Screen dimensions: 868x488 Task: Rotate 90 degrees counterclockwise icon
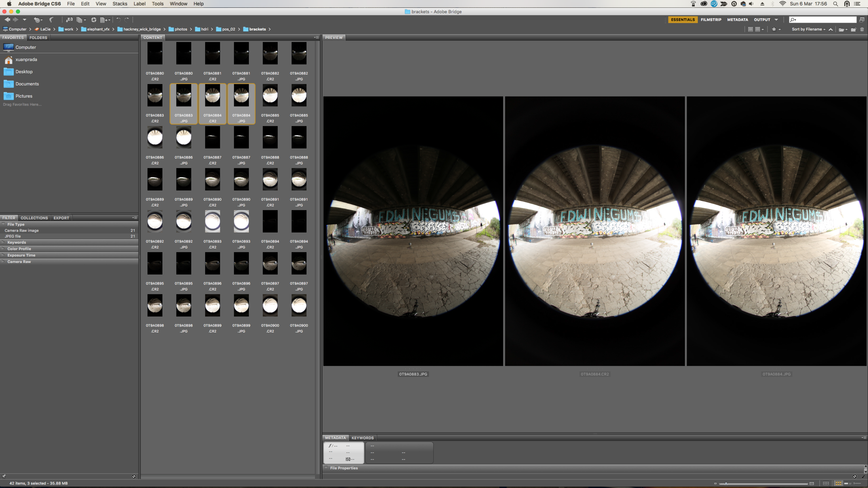(118, 20)
